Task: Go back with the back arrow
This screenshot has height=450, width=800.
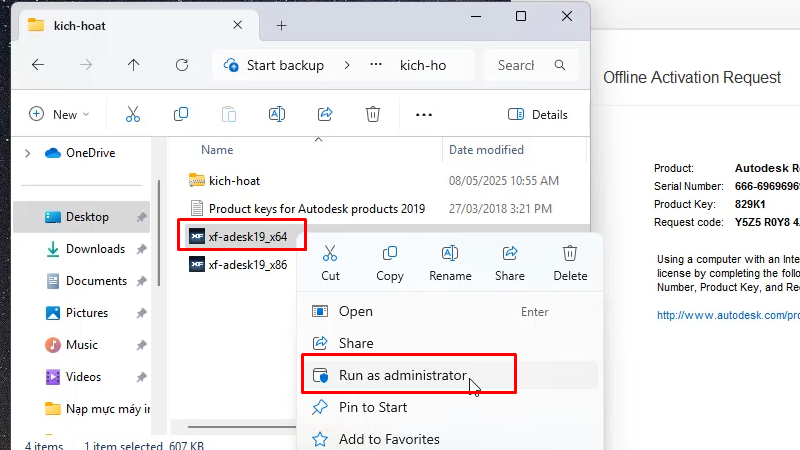Action: (38, 65)
